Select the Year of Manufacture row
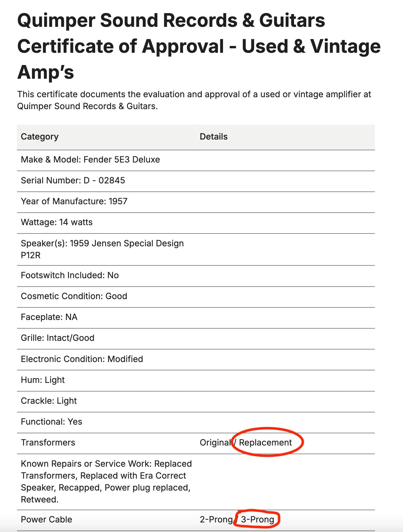403x532 pixels. [x=74, y=201]
